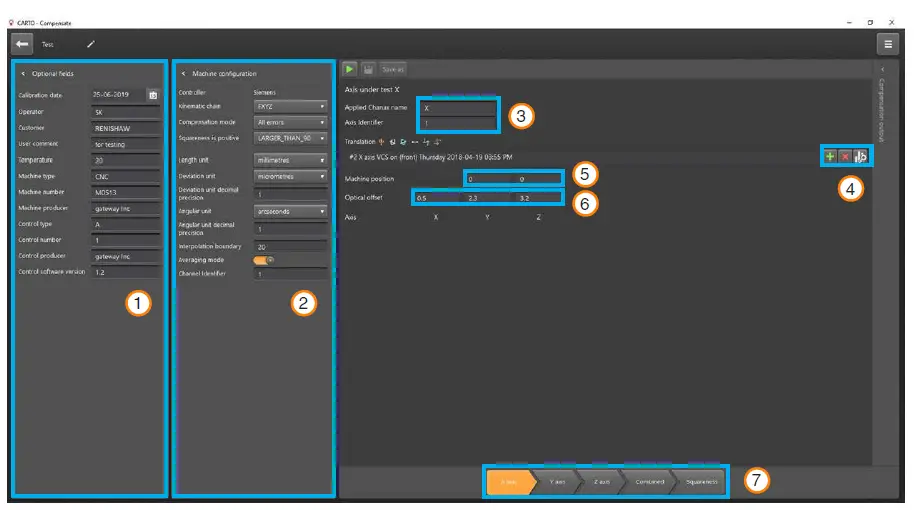Expand the Compensation output side panel

[882, 70]
